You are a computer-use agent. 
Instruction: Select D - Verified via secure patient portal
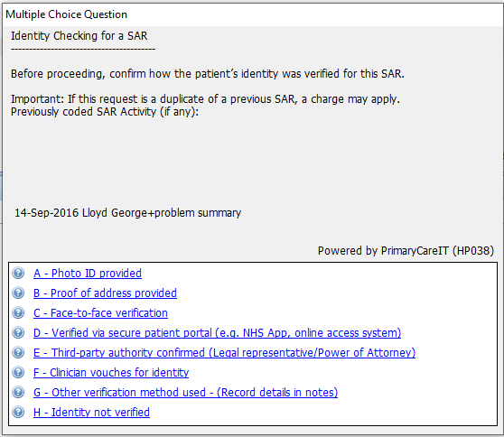click(218, 333)
